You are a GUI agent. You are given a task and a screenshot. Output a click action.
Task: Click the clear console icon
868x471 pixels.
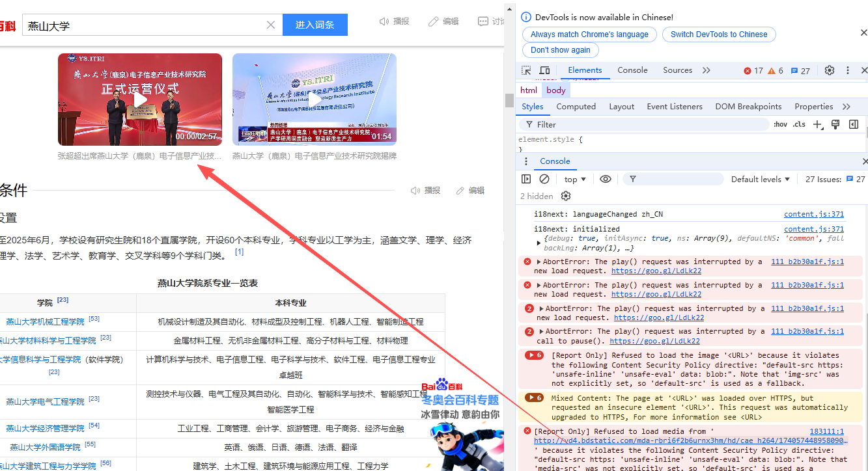[x=544, y=179]
